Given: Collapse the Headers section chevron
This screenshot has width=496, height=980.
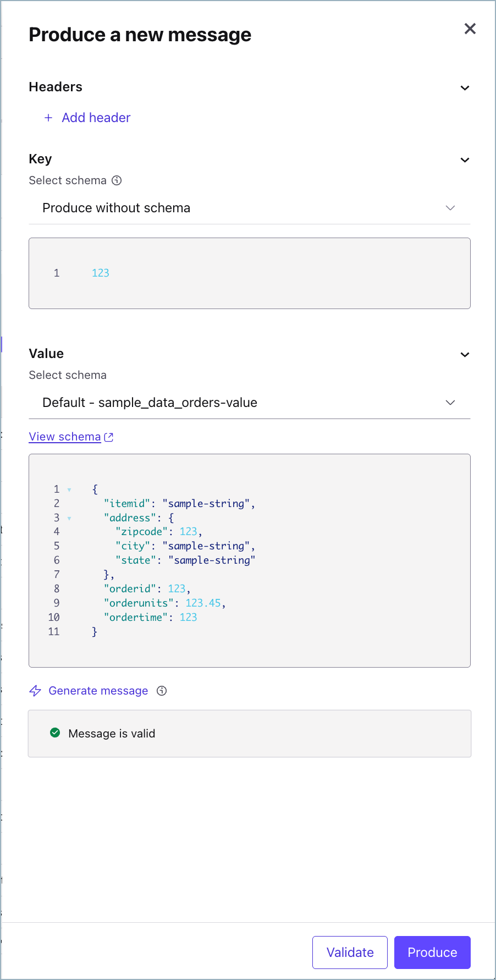Looking at the screenshot, I should click(x=465, y=88).
